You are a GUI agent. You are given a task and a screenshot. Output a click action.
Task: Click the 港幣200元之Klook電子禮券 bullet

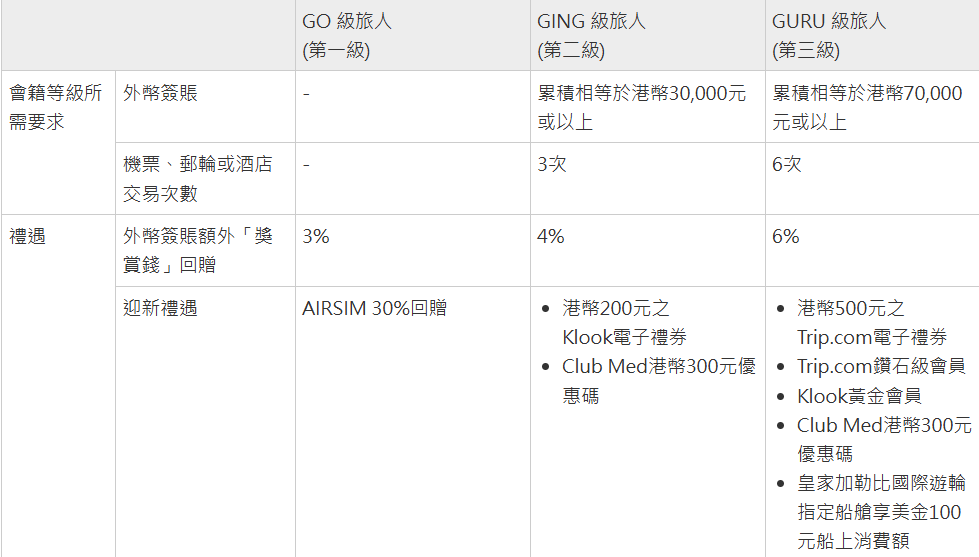(624, 322)
